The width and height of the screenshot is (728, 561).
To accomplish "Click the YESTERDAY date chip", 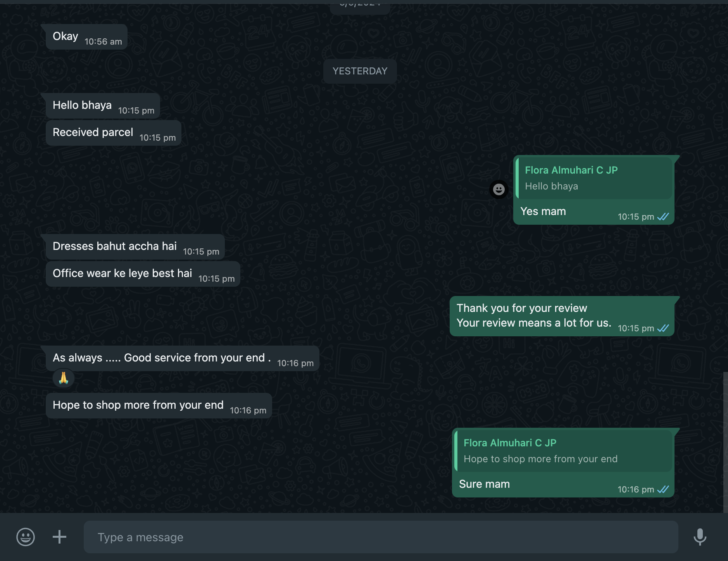I will pyautogui.click(x=360, y=71).
